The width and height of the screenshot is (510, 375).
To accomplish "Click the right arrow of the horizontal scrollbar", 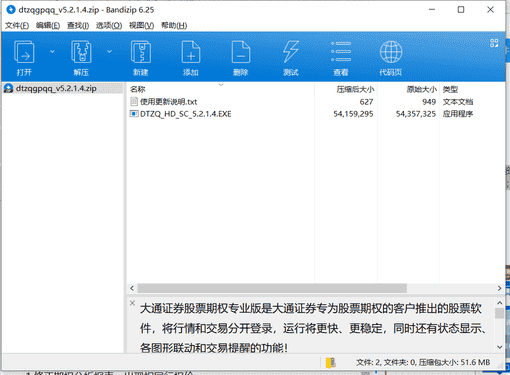I will [x=499, y=288].
